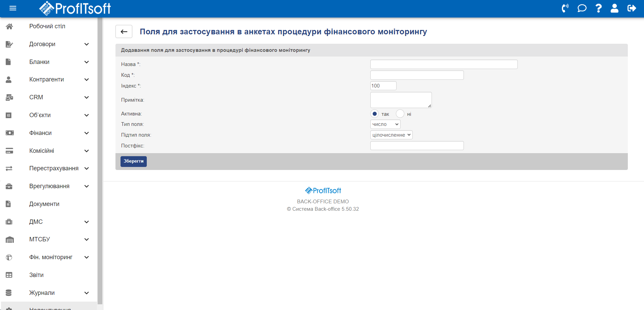Click the sidebar vertical scrollbar
Viewport: 644px width, 310px height.
(x=100, y=162)
